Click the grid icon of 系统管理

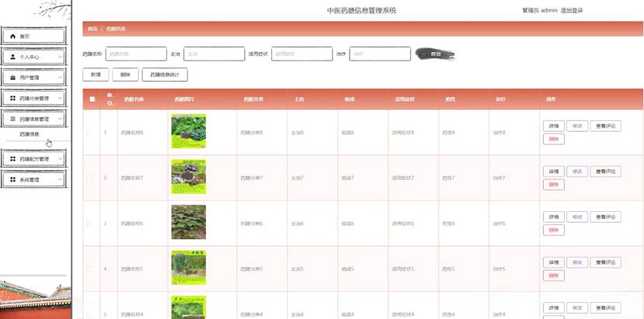click(12, 179)
